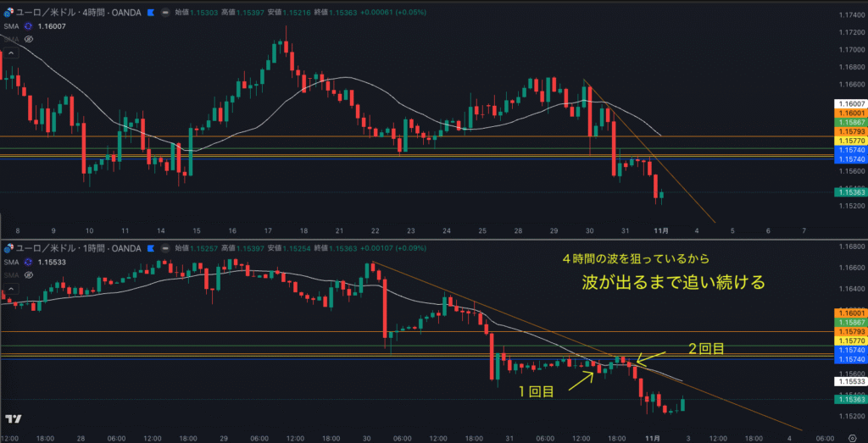Click the blue flag icon in the 1時間 chart header
Viewport: 868px width, 443px height.
tap(150, 248)
